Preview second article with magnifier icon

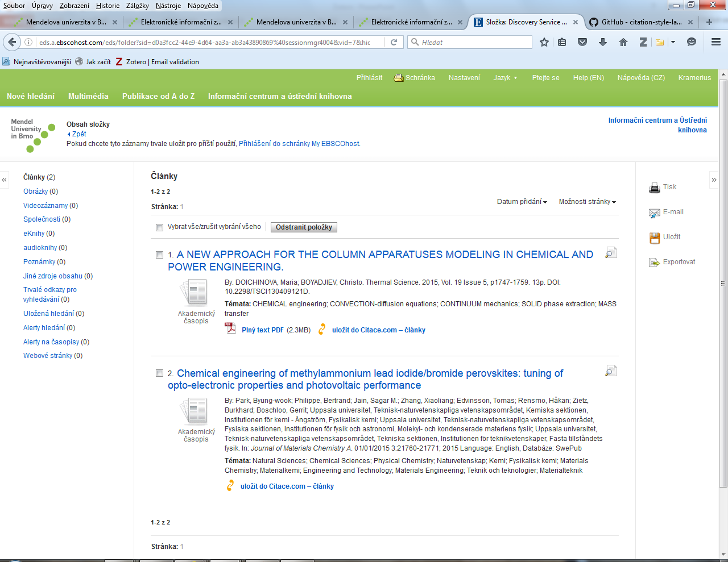tap(611, 371)
